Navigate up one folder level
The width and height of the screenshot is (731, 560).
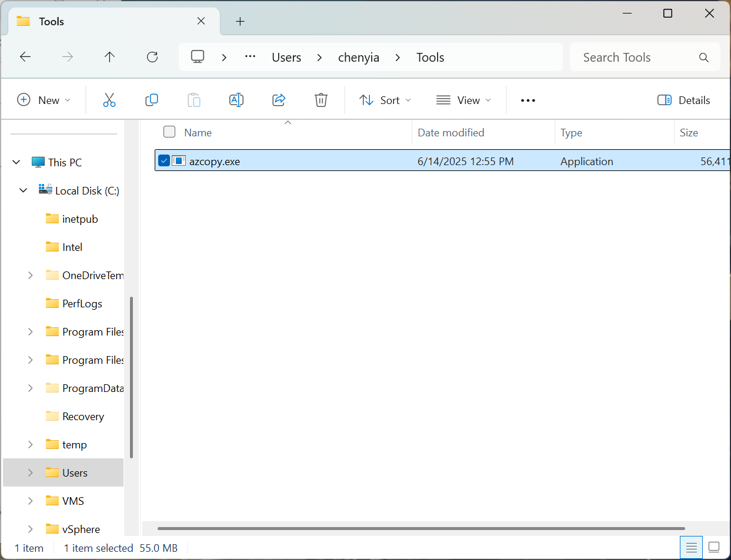(x=109, y=57)
